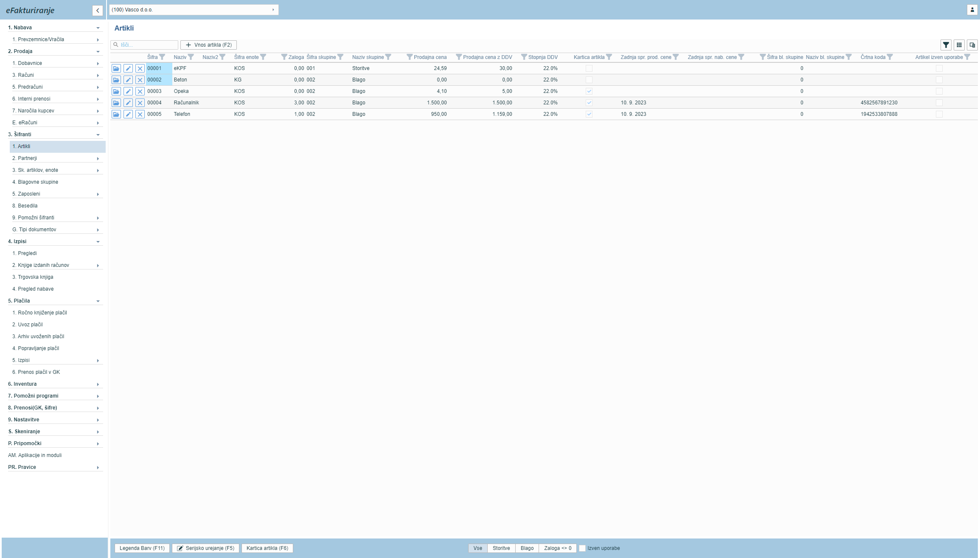Open Legenda Barv (F11)
The image size is (980, 558).
[142, 548]
